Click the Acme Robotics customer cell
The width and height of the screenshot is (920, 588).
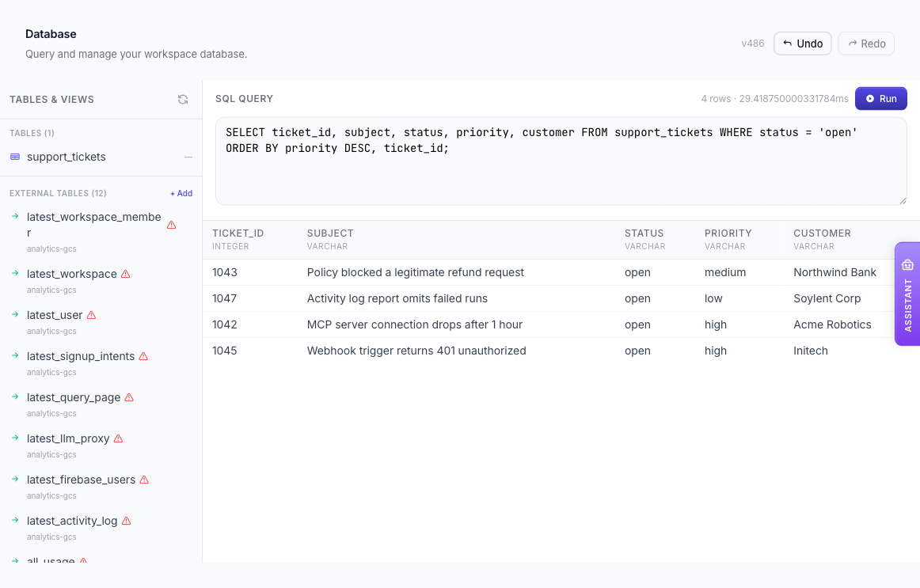(x=833, y=324)
